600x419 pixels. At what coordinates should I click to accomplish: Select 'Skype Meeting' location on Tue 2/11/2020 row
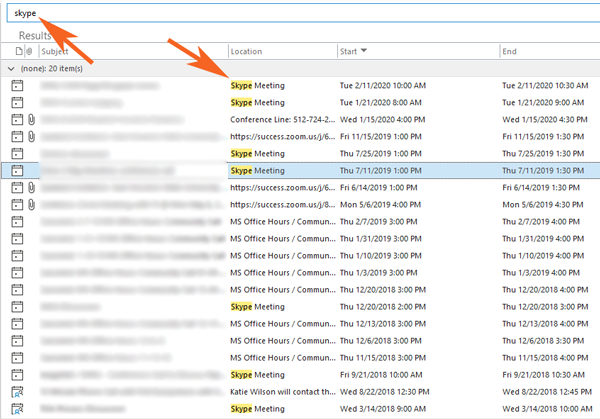[x=258, y=86]
